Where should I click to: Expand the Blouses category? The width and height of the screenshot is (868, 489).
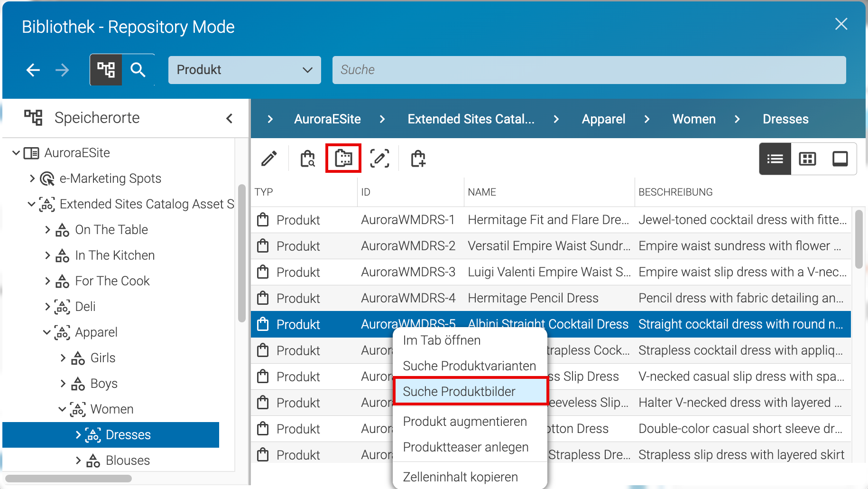pyautogui.click(x=78, y=461)
